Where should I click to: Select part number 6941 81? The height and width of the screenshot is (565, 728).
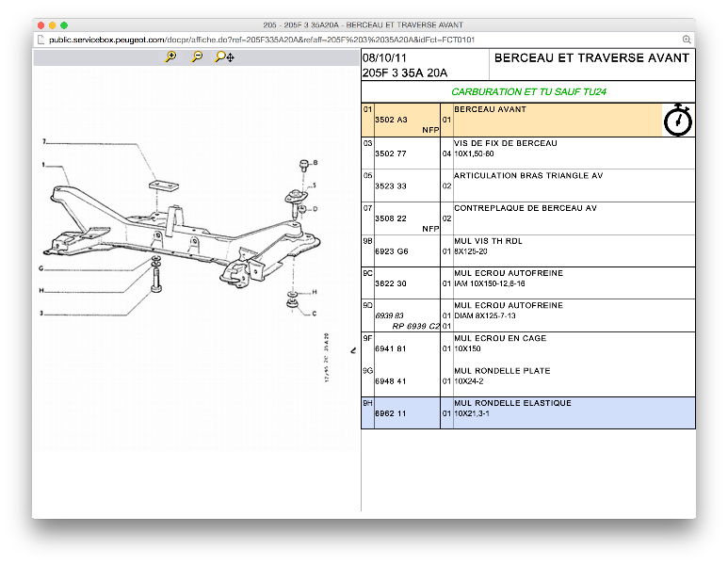pyautogui.click(x=391, y=348)
